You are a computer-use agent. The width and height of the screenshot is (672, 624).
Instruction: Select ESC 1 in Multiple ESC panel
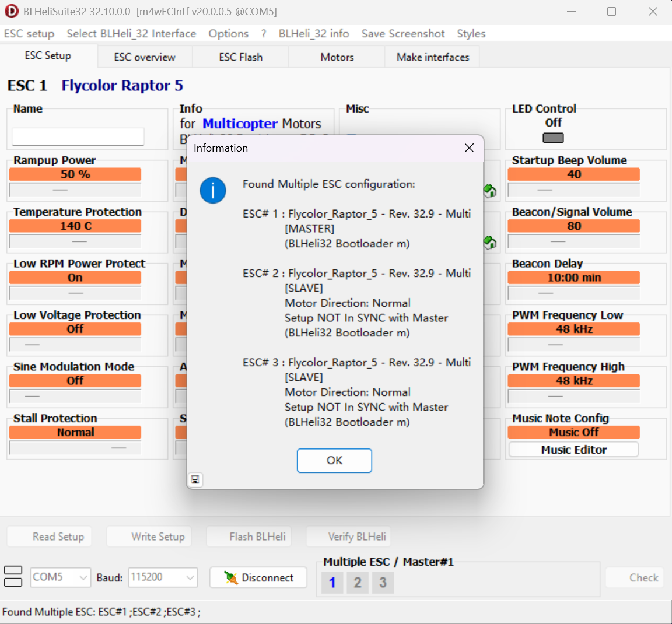(x=332, y=583)
